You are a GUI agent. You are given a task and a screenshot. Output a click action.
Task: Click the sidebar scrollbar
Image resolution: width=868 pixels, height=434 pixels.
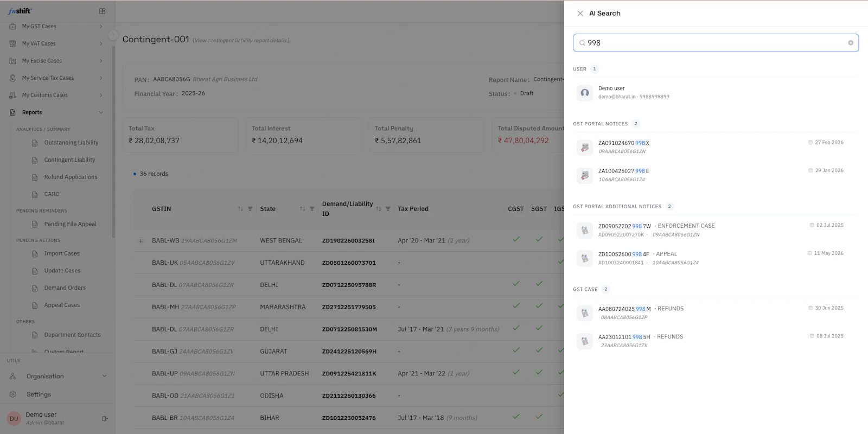[x=113, y=141]
